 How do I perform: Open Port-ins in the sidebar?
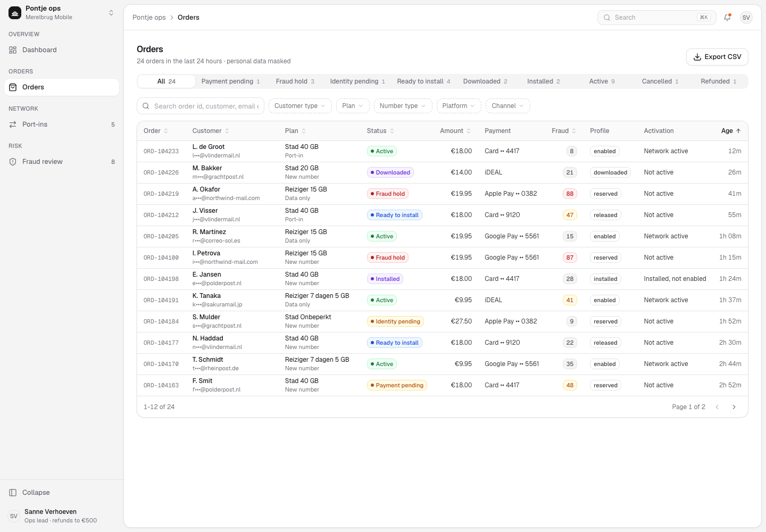(x=62, y=124)
